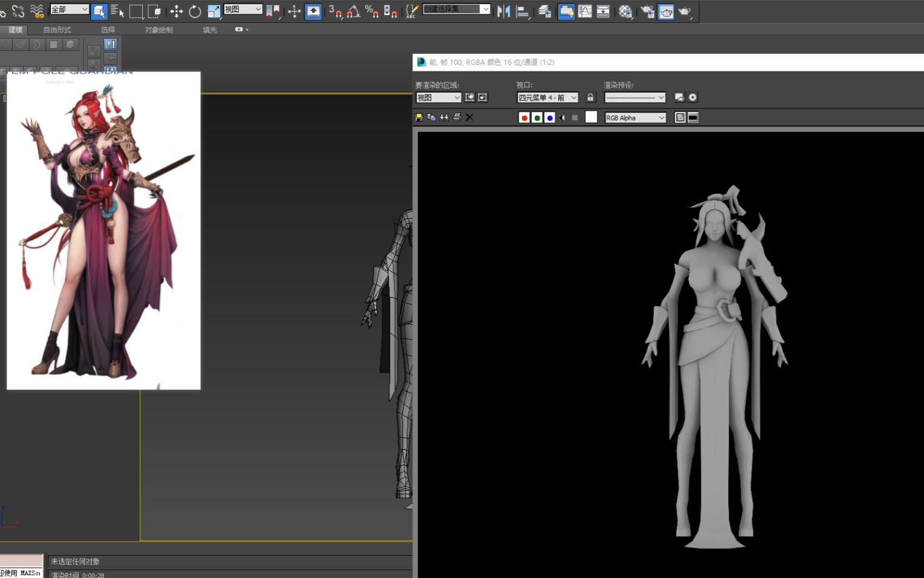Open the Curve Editor
The height and width of the screenshot is (578, 924).
coord(585,11)
